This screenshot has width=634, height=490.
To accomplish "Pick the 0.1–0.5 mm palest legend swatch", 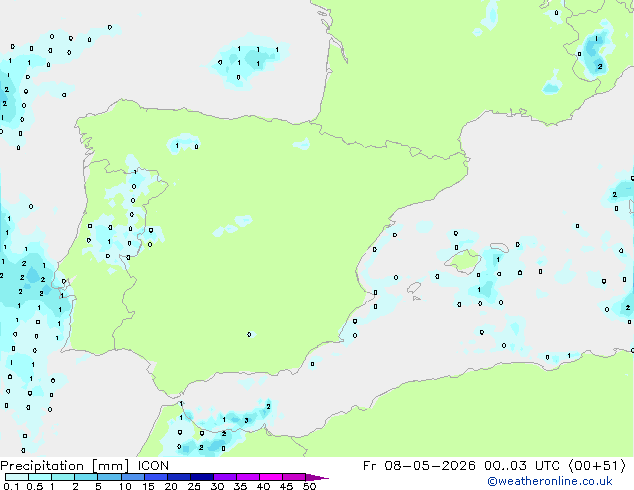I will coord(17,477).
